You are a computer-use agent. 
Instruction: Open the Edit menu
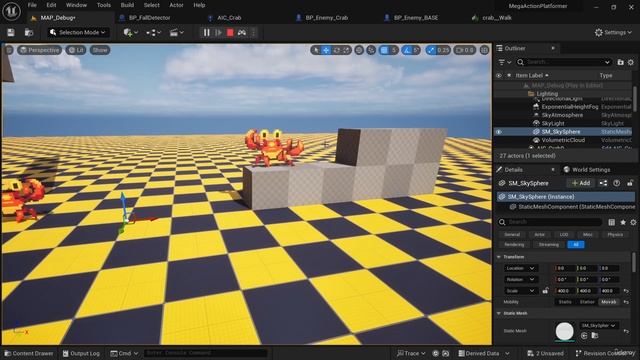click(x=51, y=5)
